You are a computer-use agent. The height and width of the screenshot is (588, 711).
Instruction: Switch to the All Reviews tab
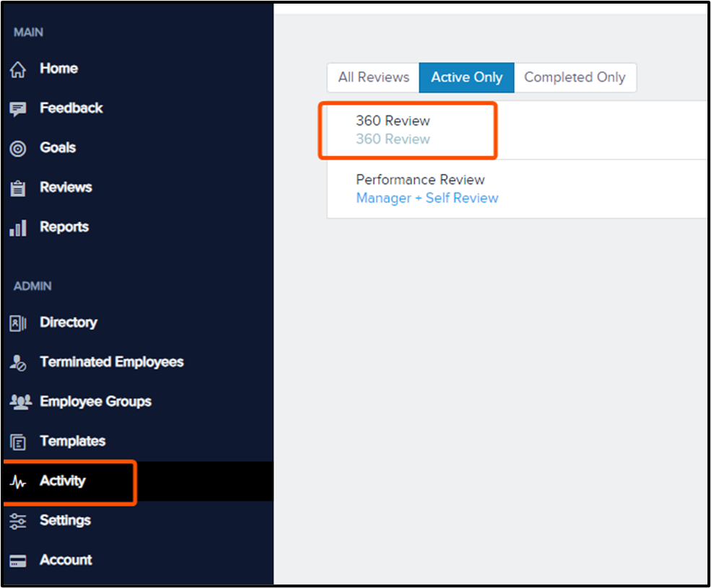coord(373,77)
